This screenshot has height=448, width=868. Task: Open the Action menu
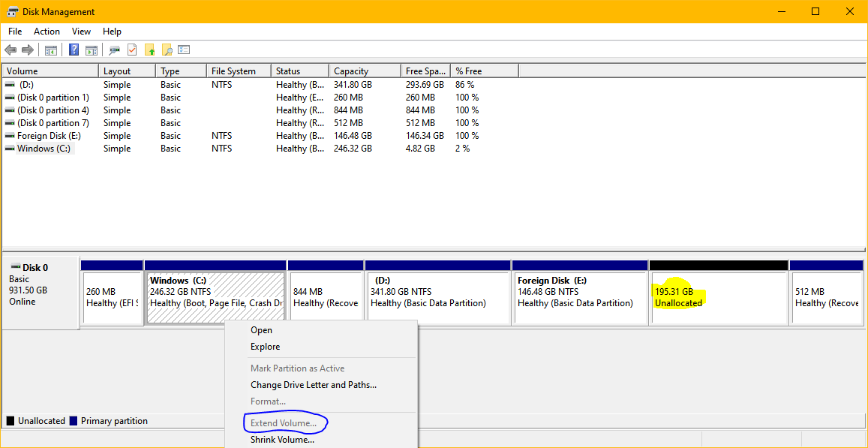coord(47,32)
